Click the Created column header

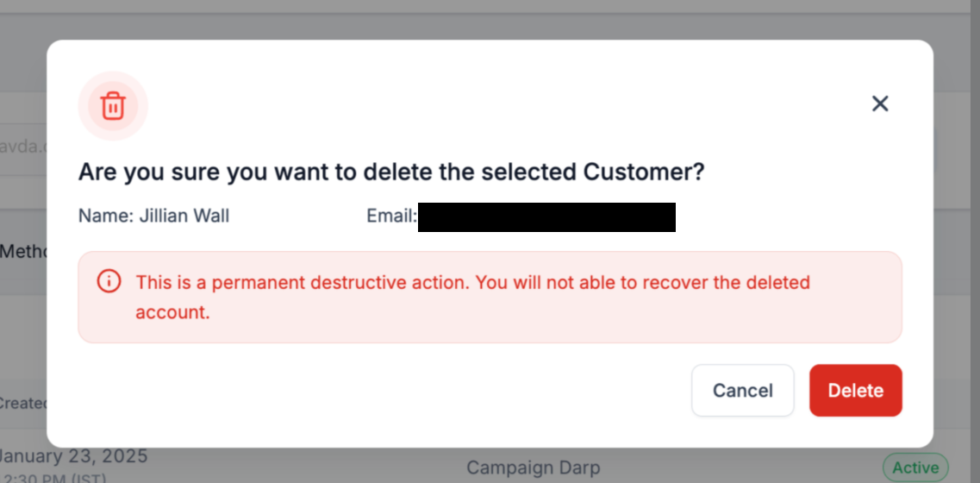(23, 404)
